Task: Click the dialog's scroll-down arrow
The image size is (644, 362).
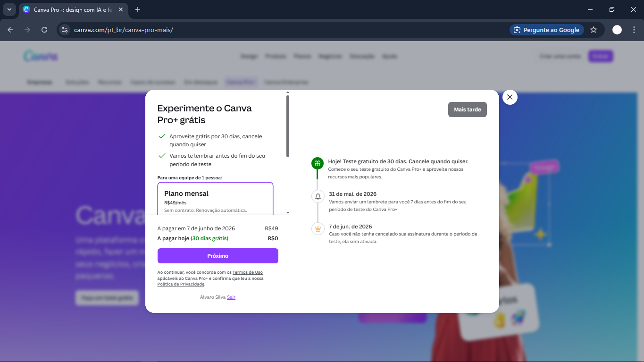Action: coord(288,213)
